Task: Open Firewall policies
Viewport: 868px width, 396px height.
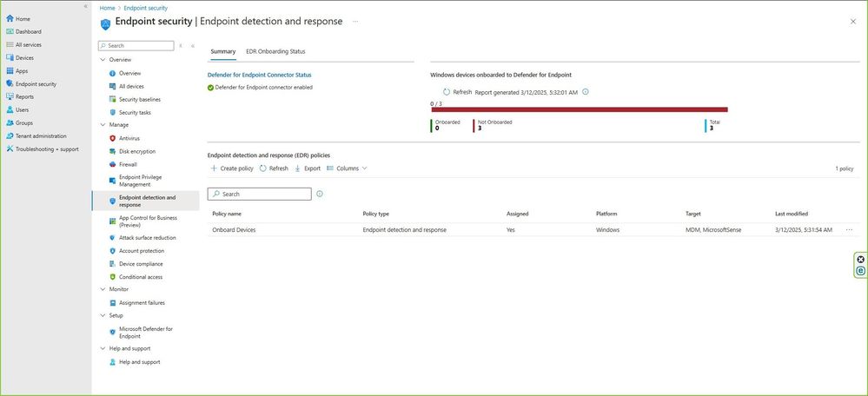Action: click(123, 164)
